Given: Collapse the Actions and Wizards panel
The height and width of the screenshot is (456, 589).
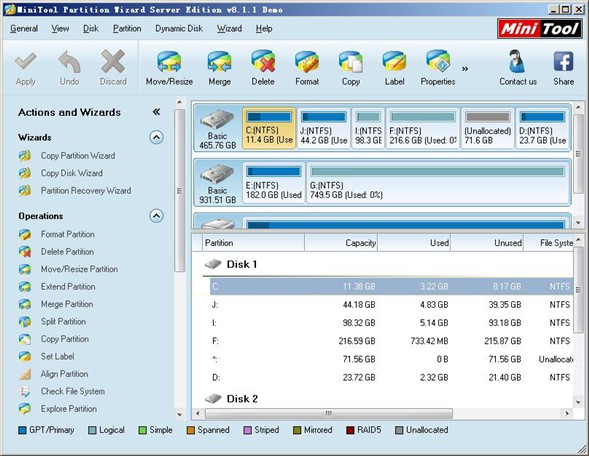Looking at the screenshot, I should [156, 112].
